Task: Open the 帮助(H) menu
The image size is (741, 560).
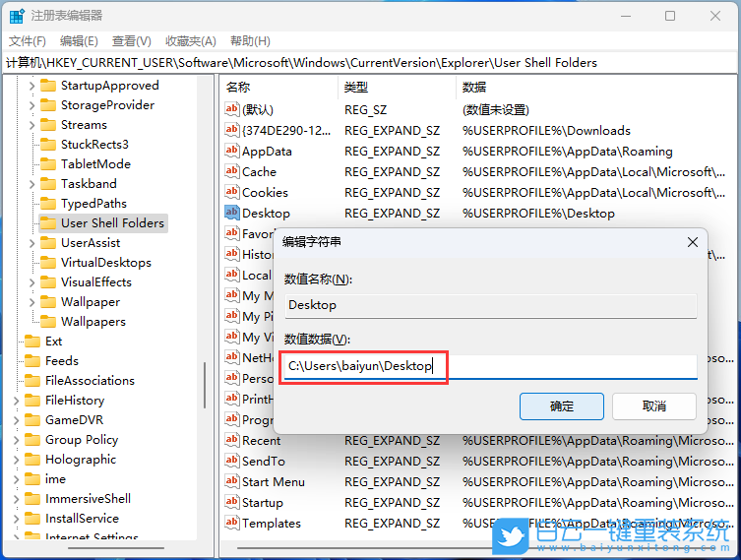Action: click(250, 41)
